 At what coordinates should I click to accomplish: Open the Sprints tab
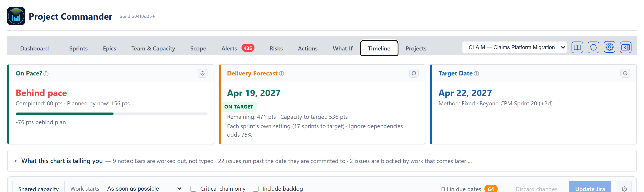[78, 48]
